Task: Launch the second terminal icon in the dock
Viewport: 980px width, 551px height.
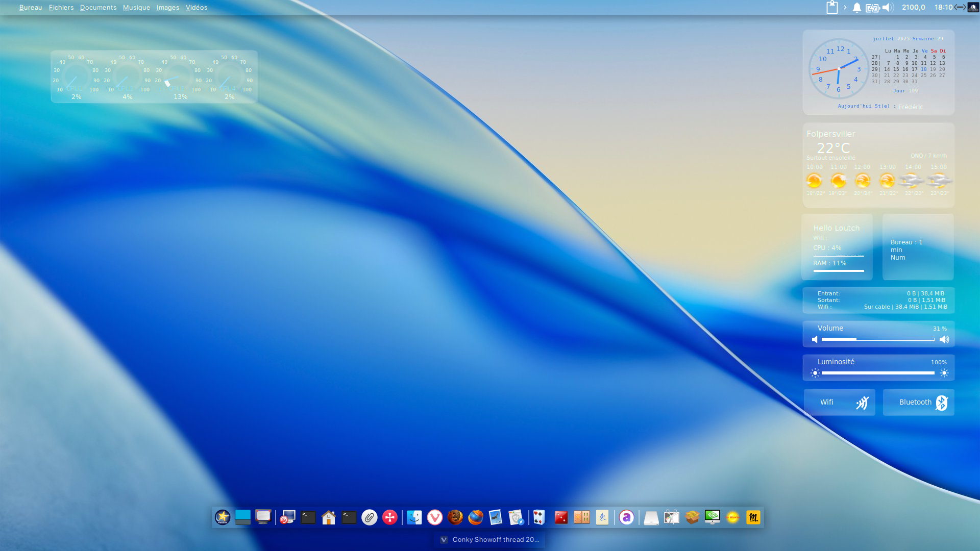Action: (x=349, y=517)
